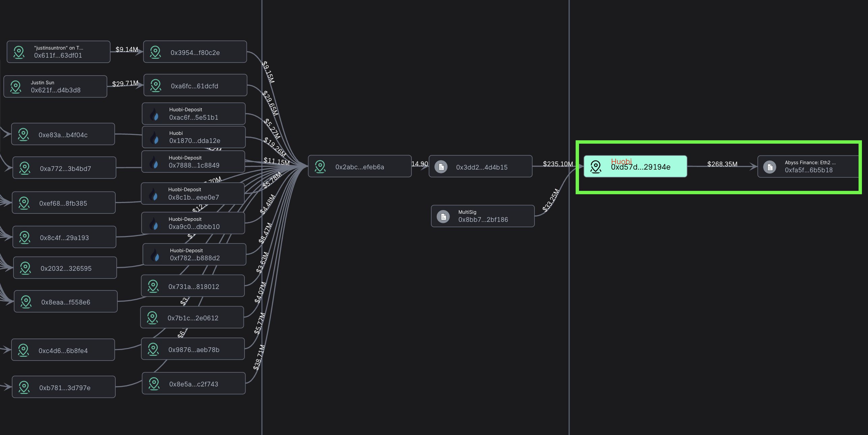Select the 0xa6fc...61dcfd wallet icon
Image resolution: width=868 pixels, height=435 pixels.
pyautogui.click(x=155, y=85)
